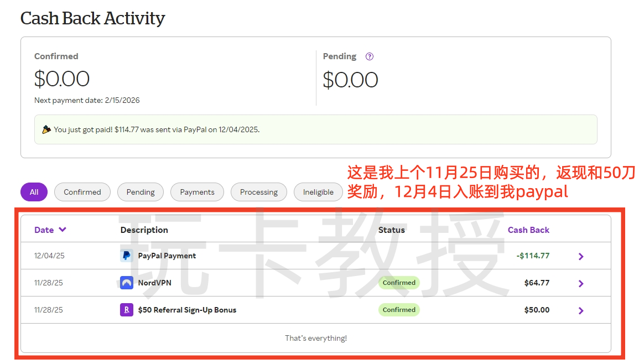Screen dimensions: 639x364
Task: Expand the $50 Referral Bonus row arrow
Action: (x=580, y=310)
